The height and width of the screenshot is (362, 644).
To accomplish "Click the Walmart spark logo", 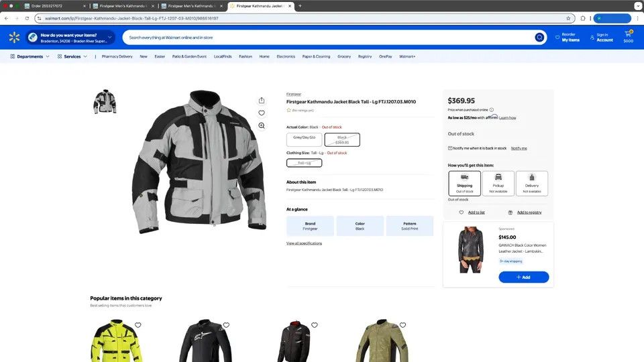I will tap(14, 38).
